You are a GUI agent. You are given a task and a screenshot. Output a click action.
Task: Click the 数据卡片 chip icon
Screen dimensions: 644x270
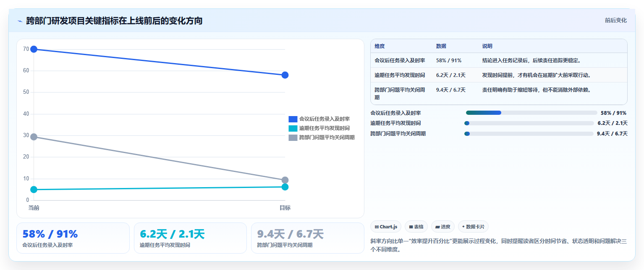(x=463, y=227)
